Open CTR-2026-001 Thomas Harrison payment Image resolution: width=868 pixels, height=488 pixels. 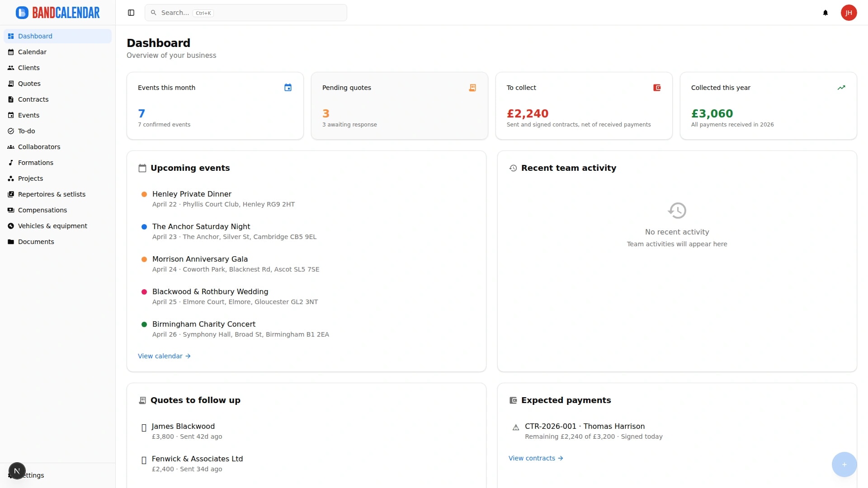point(677,431)
